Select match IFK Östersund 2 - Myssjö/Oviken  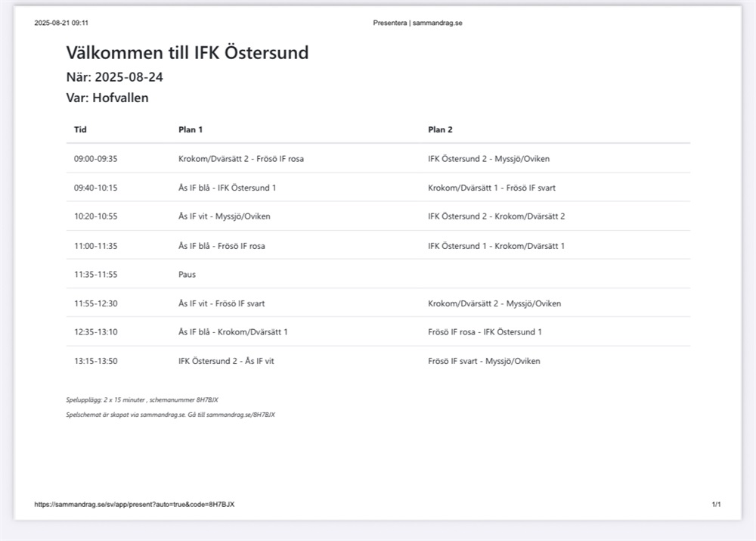point(488,159)
